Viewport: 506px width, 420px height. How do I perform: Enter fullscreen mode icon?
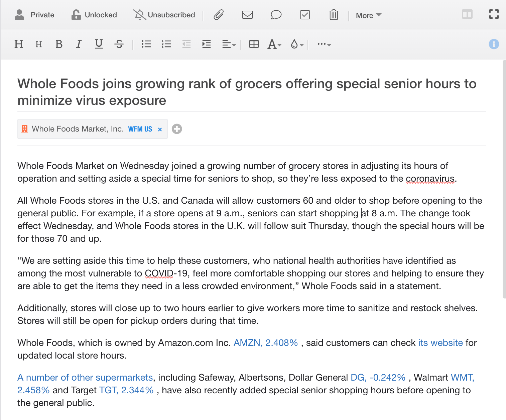(494, 14)
